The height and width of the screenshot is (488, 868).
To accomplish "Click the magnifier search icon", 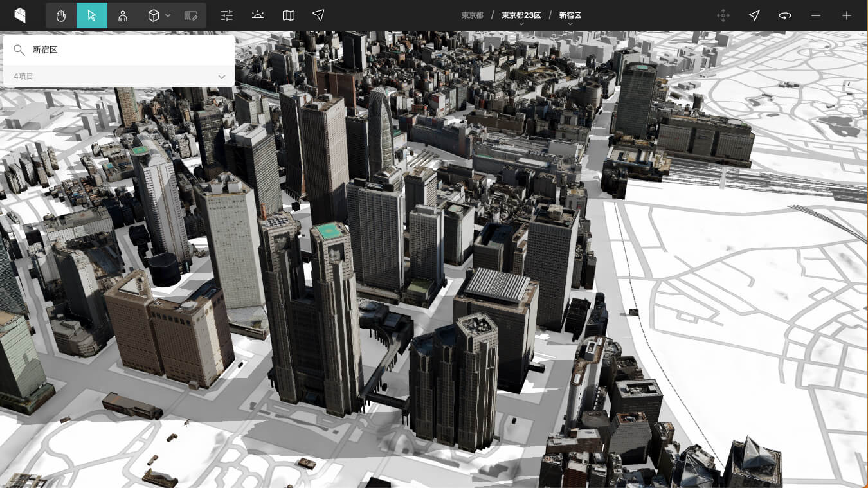I will coord(19,50).
